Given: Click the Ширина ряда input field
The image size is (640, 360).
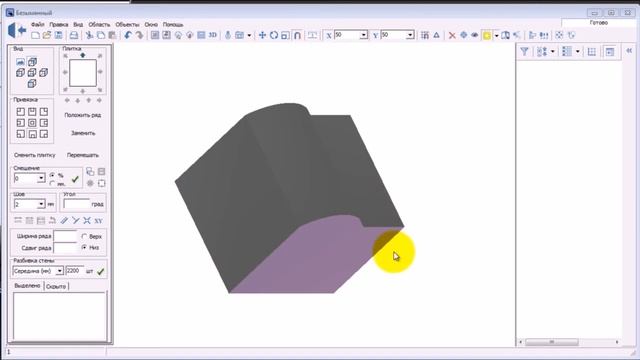Looking at the screenshot, I should tap(65, 236).
